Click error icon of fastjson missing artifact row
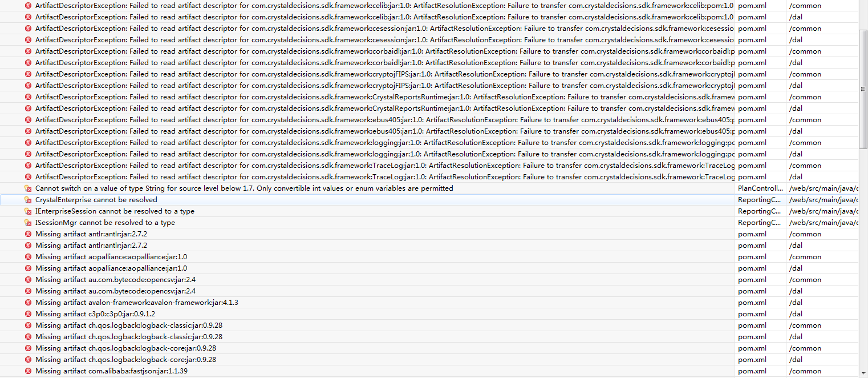This screenshot has width=868, height=378. click(x=28, y=371)
